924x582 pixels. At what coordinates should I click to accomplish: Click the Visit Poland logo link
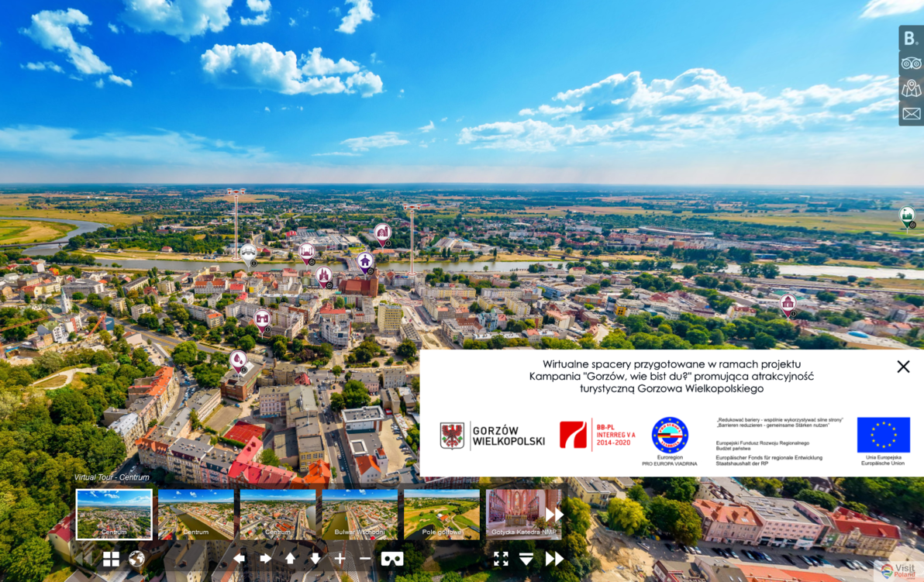898,570
